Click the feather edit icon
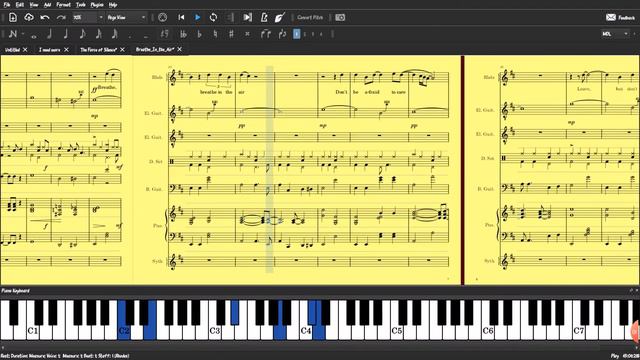 280,17
